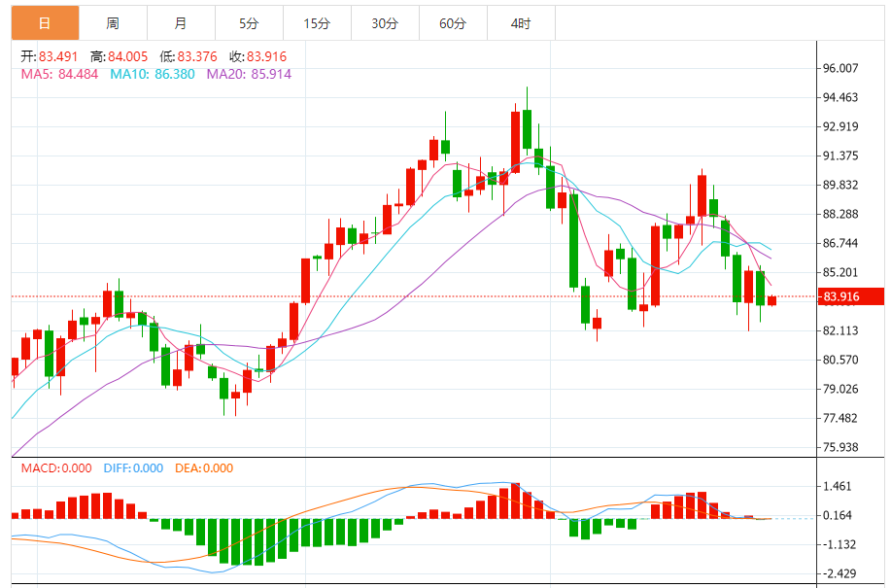Open the 4时 four-hour chart tab
This screenshot has height=588, width=891.
522,23
